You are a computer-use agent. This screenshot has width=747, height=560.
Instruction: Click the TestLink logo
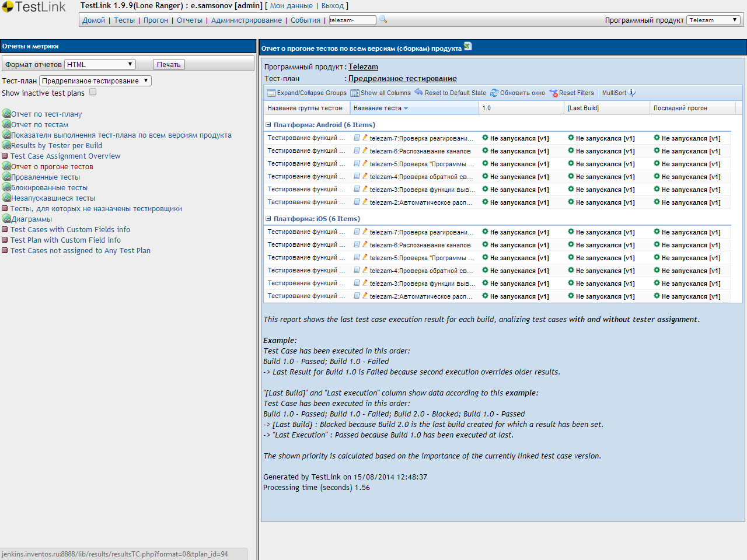click(x=34, y=8)
